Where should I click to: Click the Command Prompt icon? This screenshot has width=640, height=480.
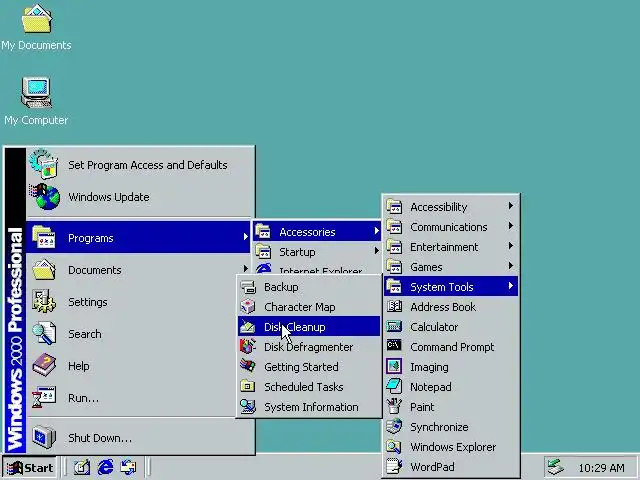coord(394,346)
